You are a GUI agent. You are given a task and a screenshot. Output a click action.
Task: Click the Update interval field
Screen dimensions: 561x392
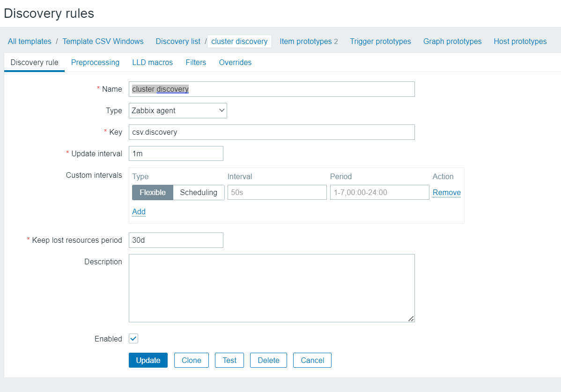pos(176,153)
